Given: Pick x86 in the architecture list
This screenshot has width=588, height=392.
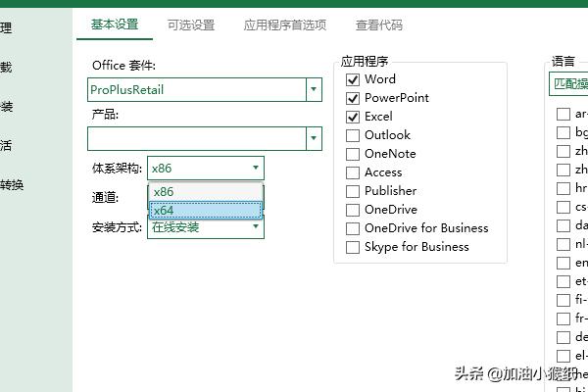Looking at the screenshot, I should [205, 192].
